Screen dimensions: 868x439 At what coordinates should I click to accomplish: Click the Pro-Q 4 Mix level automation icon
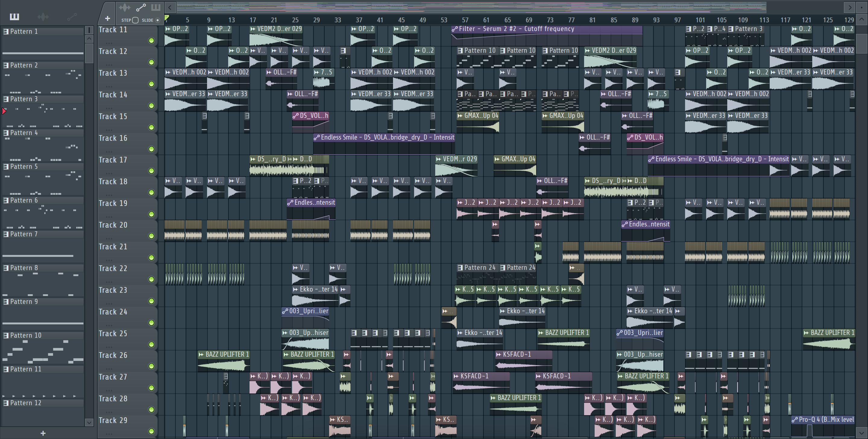tap(794, 419)
